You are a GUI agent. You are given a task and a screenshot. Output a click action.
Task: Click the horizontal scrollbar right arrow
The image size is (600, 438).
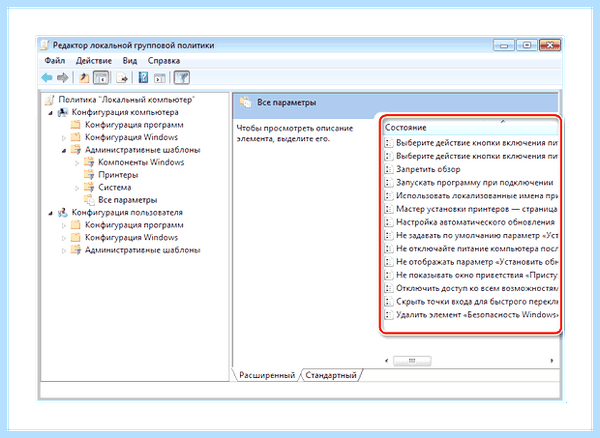tap(551, 361)
